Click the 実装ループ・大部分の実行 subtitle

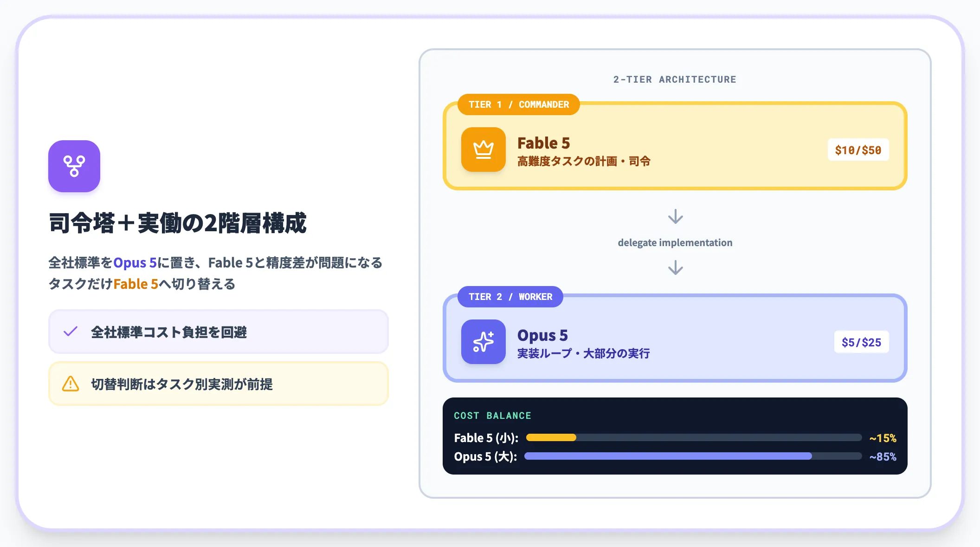[583, 354]
